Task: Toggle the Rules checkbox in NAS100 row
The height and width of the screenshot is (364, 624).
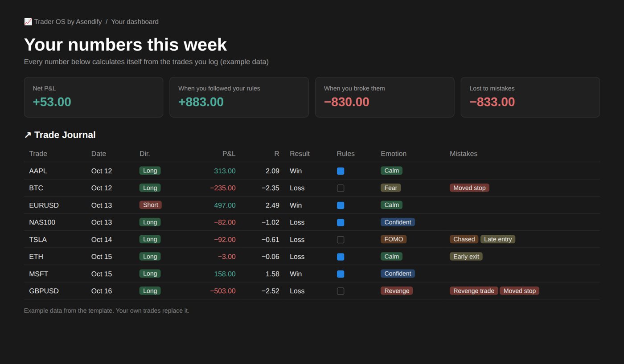Action: click(x=341, y=222)
